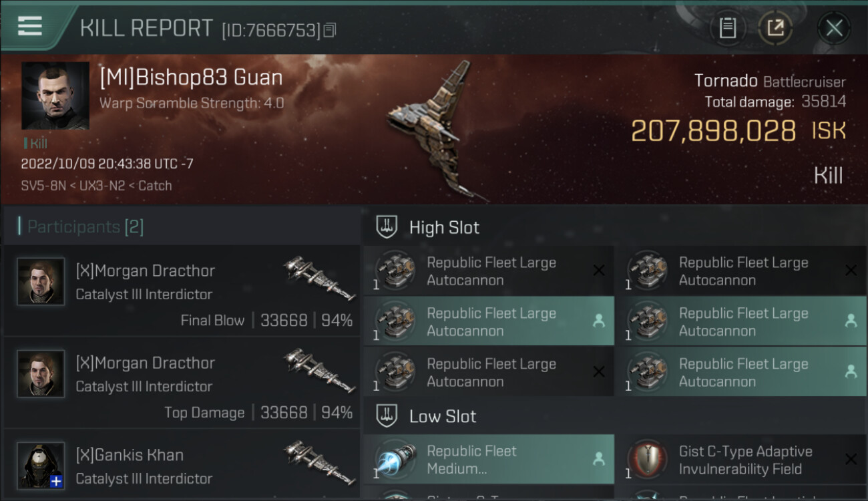Collapse the Low Slot section header
Screen dimensions: 868x501
(443, 417)
